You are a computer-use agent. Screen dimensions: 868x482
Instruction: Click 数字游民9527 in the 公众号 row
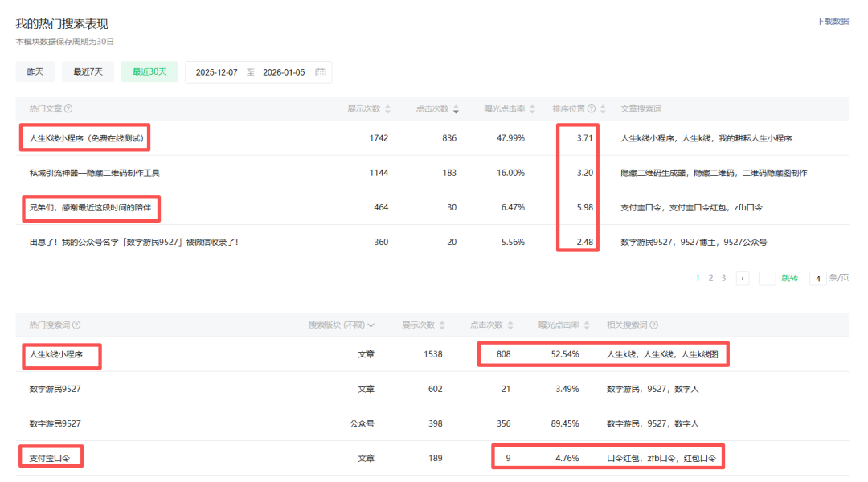pos(55,424)
